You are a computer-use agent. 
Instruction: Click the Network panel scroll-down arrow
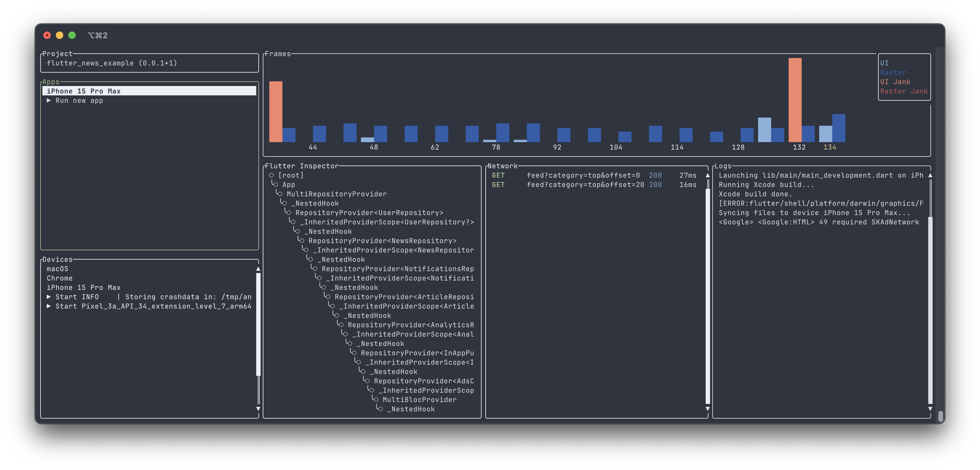click(x=708, y=409)
